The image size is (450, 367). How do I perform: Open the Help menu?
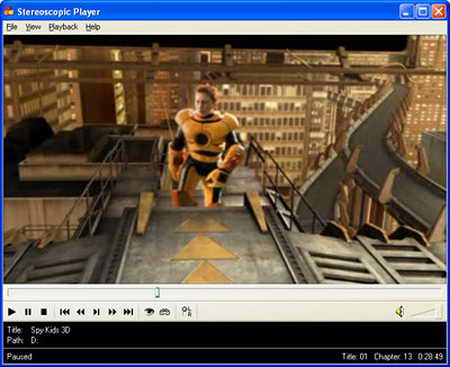pos(93,27)
